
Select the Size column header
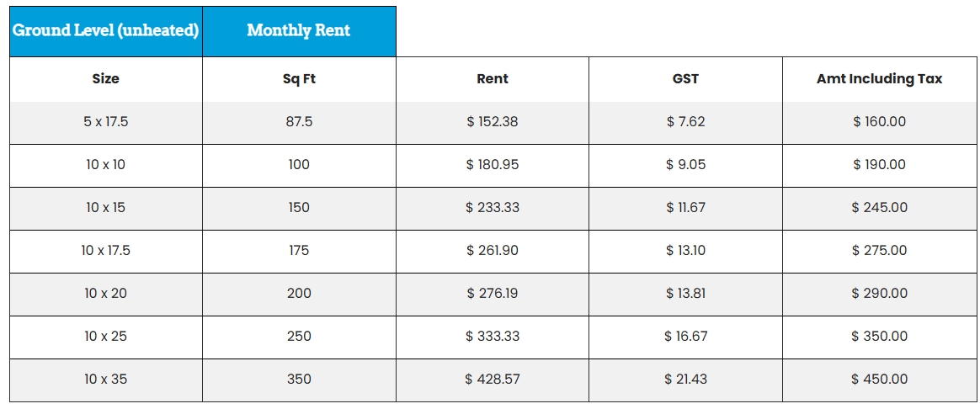tap(105, 79)
